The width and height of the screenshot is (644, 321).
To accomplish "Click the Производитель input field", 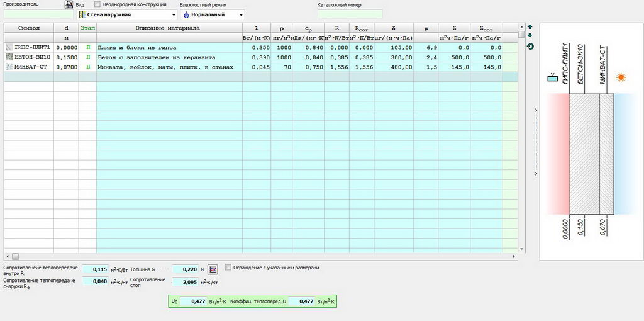I will click(38, 14).
